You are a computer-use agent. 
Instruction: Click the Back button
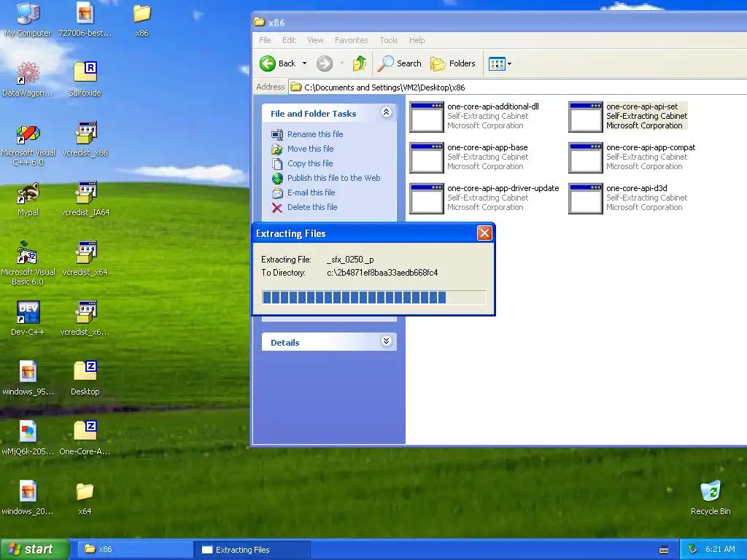tap(278, 63)
